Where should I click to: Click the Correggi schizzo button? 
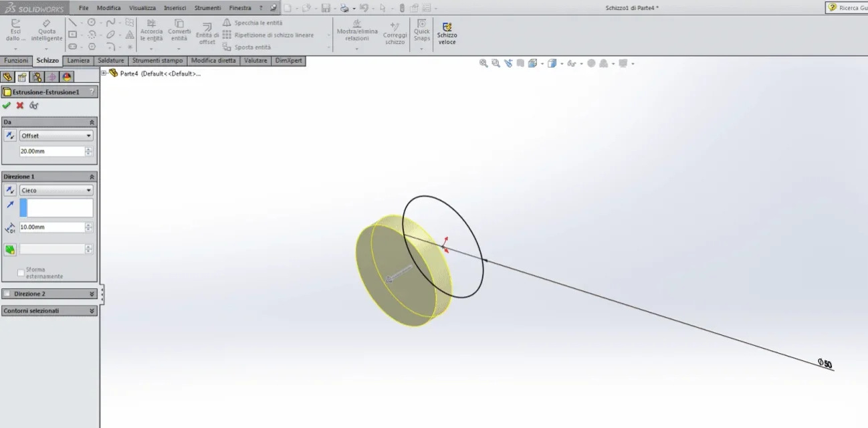tap(395, 33)
